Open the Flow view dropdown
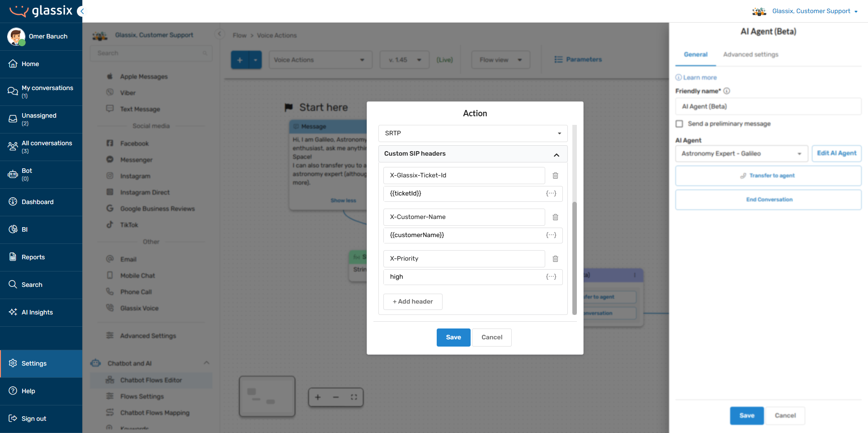 tap(500, 60)
